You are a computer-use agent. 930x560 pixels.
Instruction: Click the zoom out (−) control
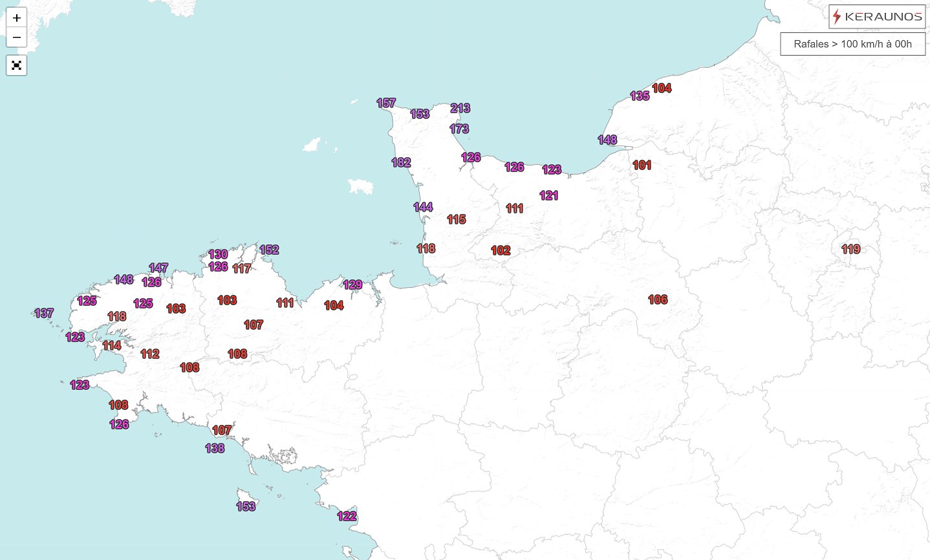point(16,38)
